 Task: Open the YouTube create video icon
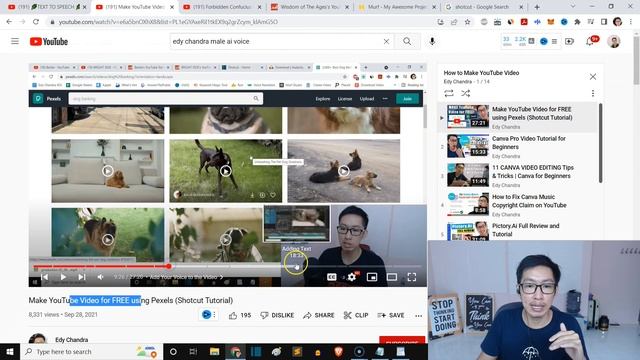tap(569, 41)
